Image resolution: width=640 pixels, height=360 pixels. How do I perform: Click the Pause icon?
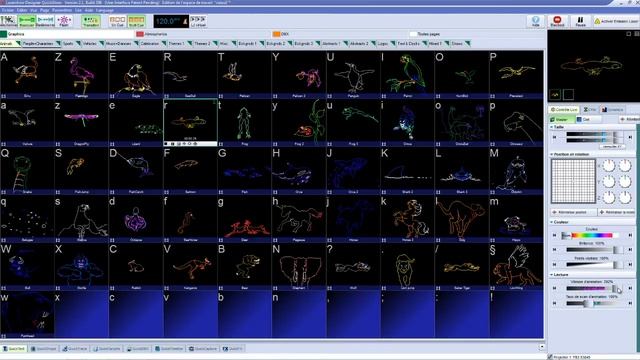580,21
